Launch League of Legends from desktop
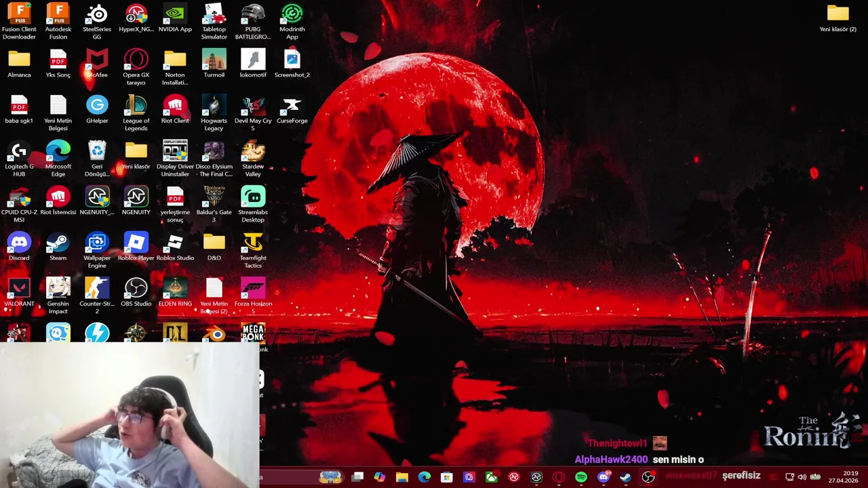Viewport: 868px width, 488px height. tap(136, 113)
